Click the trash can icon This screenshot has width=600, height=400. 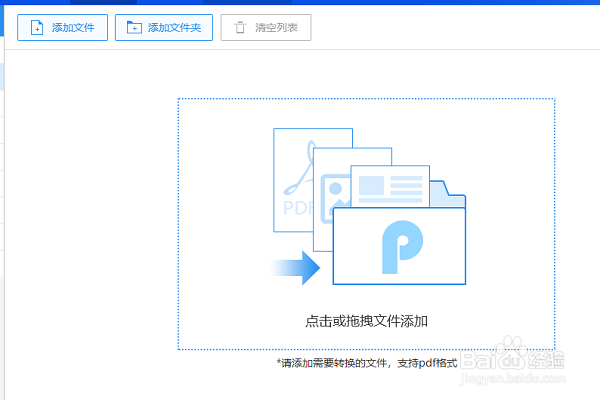(x=240, y=28)
